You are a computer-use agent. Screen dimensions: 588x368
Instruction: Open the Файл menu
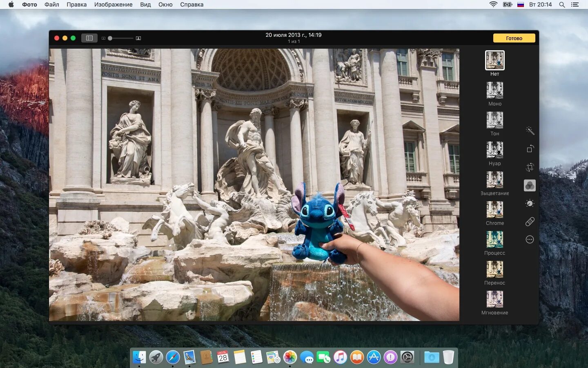point(52,4)
